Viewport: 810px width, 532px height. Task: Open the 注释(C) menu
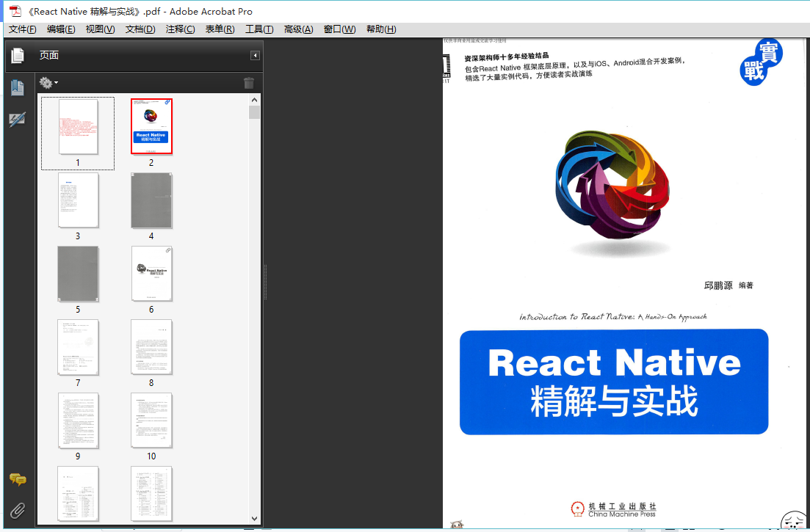tap(181, 29)
